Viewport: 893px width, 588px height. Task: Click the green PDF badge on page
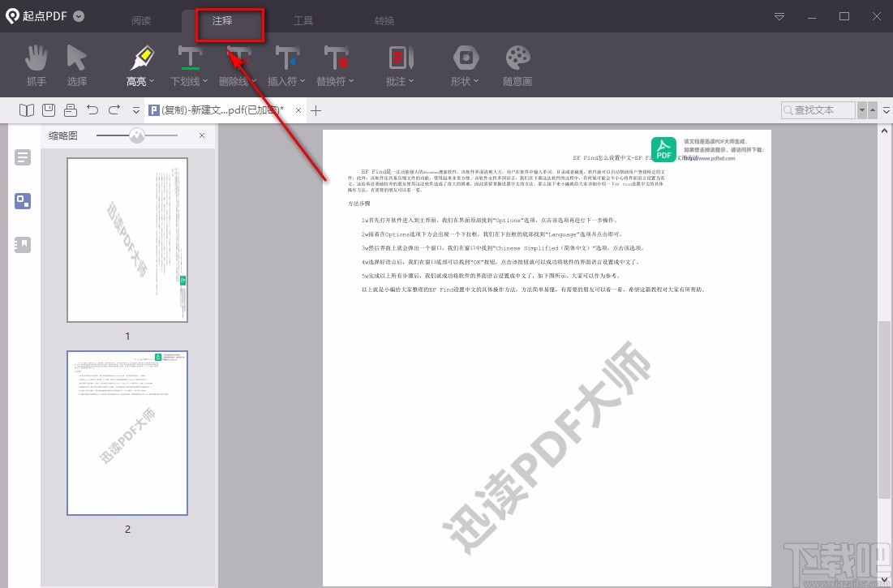point(663,150)
